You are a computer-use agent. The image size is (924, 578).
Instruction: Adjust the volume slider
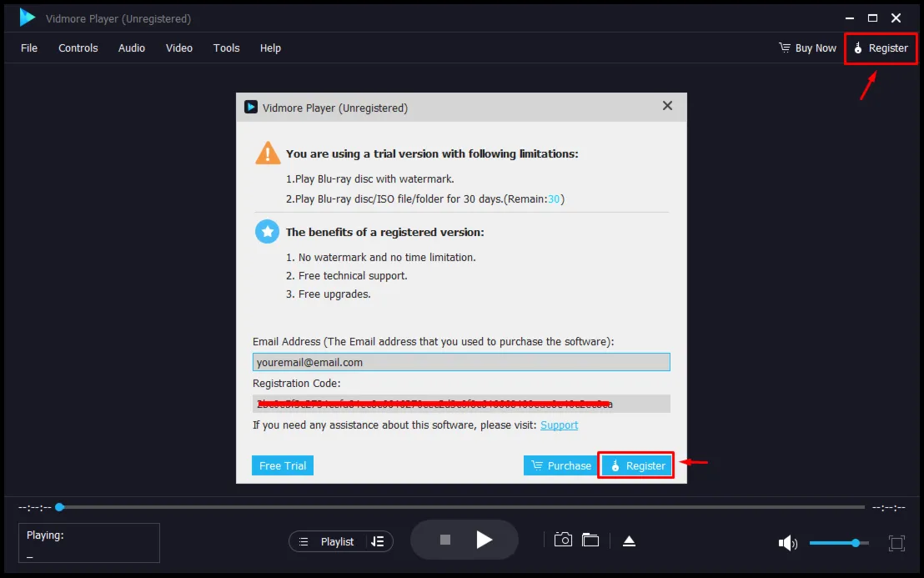(839, 543)
